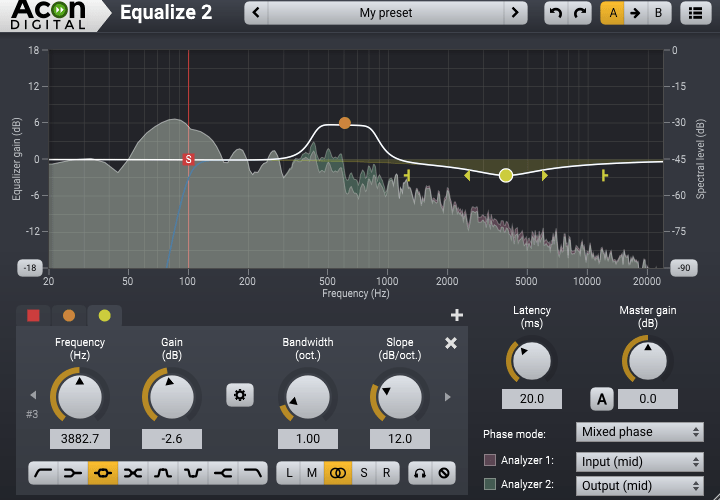Open band settings gear

coord(240,395)
